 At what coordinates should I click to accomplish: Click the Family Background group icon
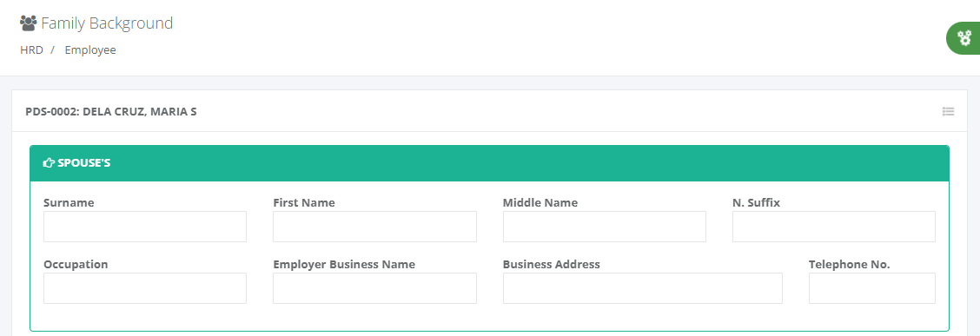(x=28, y=23)
